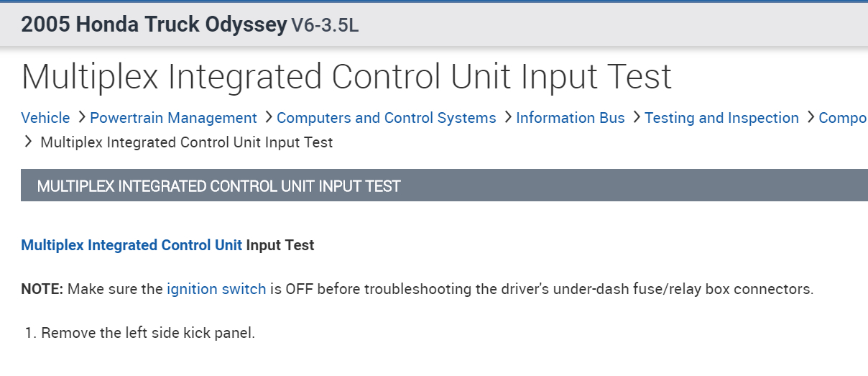Image resolution: width=868 pixels, height=376 pixels.
Task: Click the V6-3.5L engine label
Action: tap(325, 26)
